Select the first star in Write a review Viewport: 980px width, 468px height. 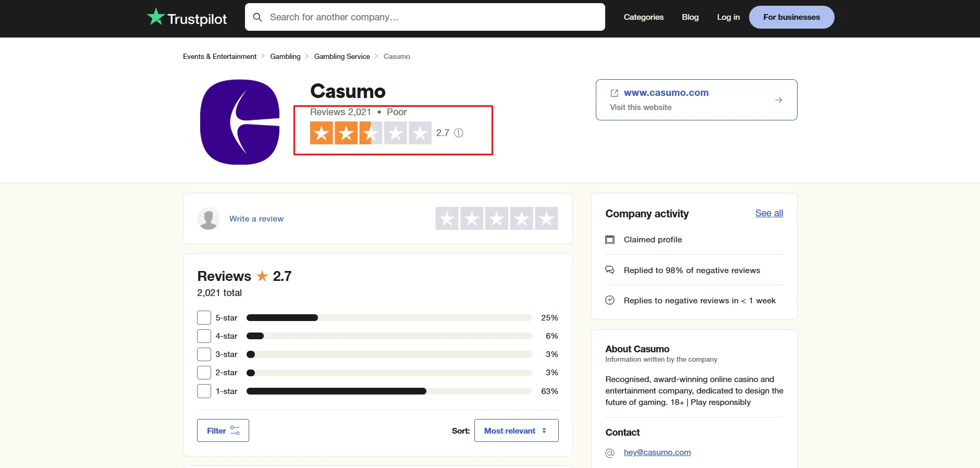pos(447,218)
